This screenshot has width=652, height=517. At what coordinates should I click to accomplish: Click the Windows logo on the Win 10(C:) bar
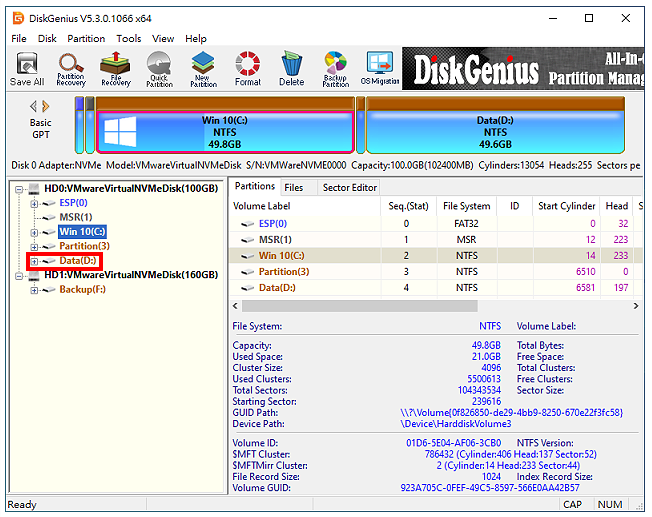tap(120, 131)
